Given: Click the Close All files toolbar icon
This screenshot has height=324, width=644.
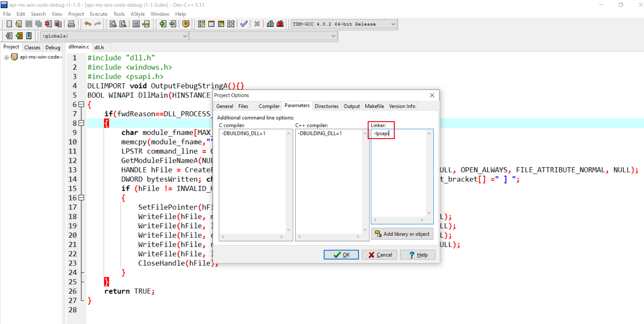Looking at the screenshot, I should click(x=58, y=24).
